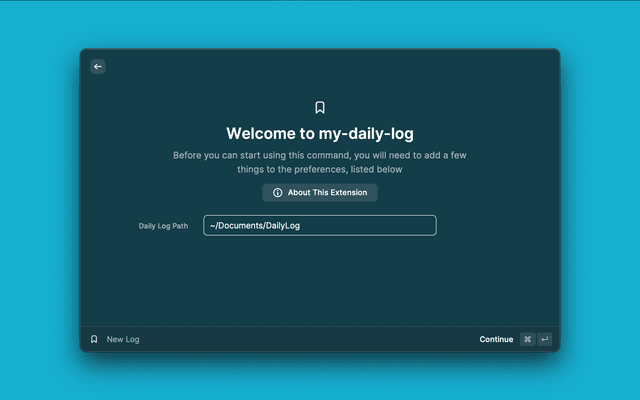Open About This Extension
This screenshot has height=400, width=640.
point(320,193)
